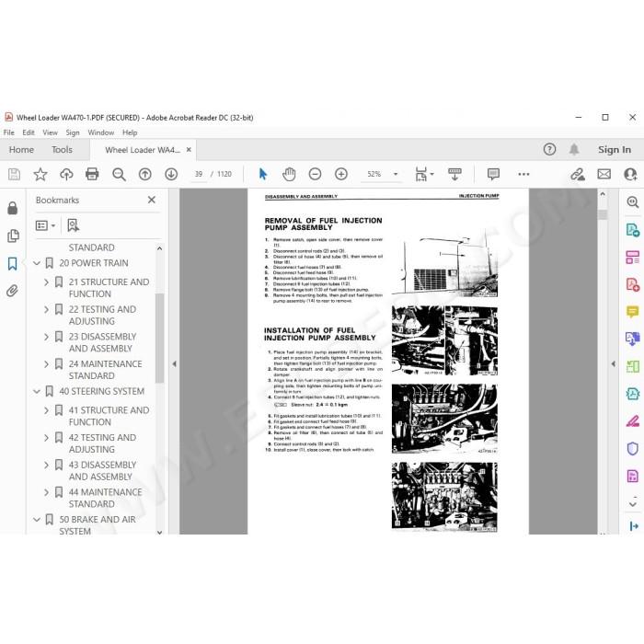Select the arrow Selection tool
This screenshot has width=644, height=644.
[263, 174]
